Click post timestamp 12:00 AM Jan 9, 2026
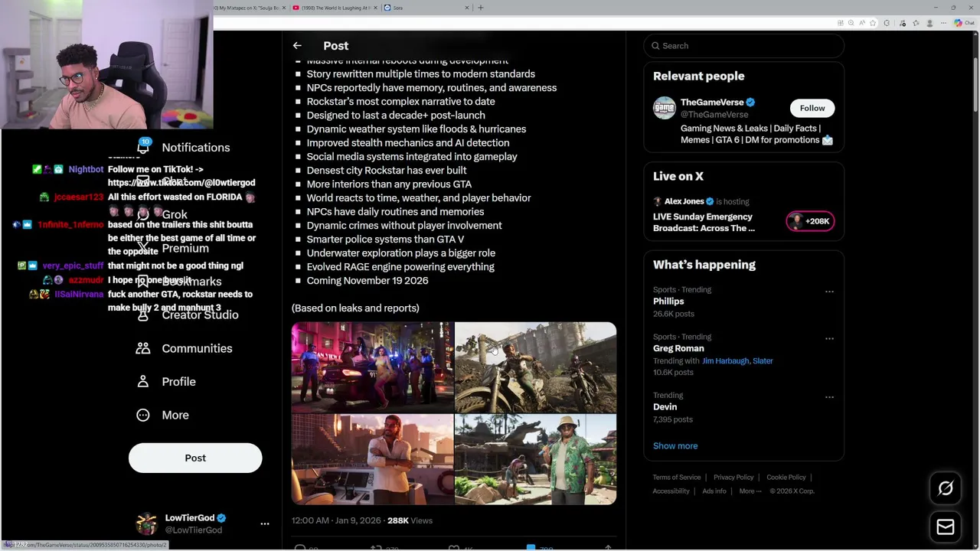The height and width of the screenshot is (551, 980). pos(336,520)
